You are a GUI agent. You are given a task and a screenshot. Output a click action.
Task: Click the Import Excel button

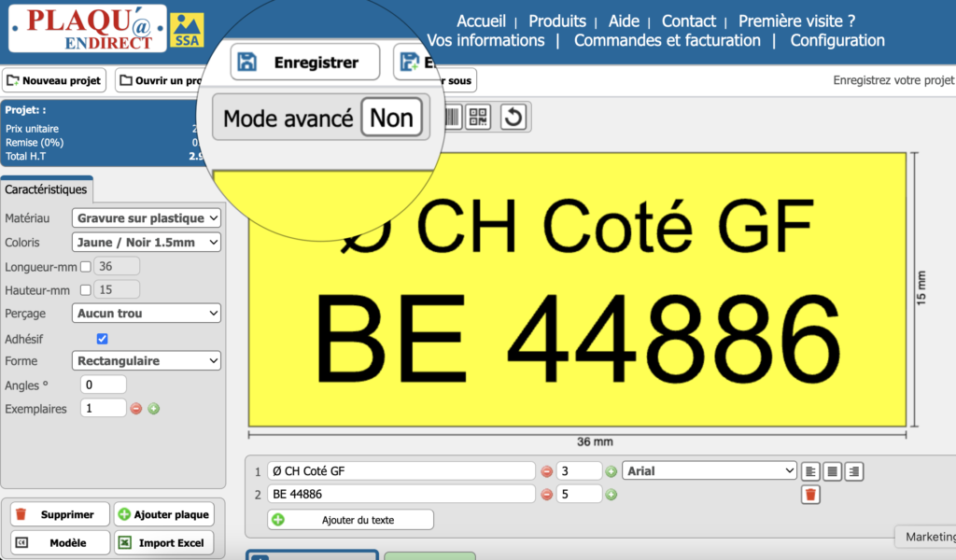(x=163, y=543)
